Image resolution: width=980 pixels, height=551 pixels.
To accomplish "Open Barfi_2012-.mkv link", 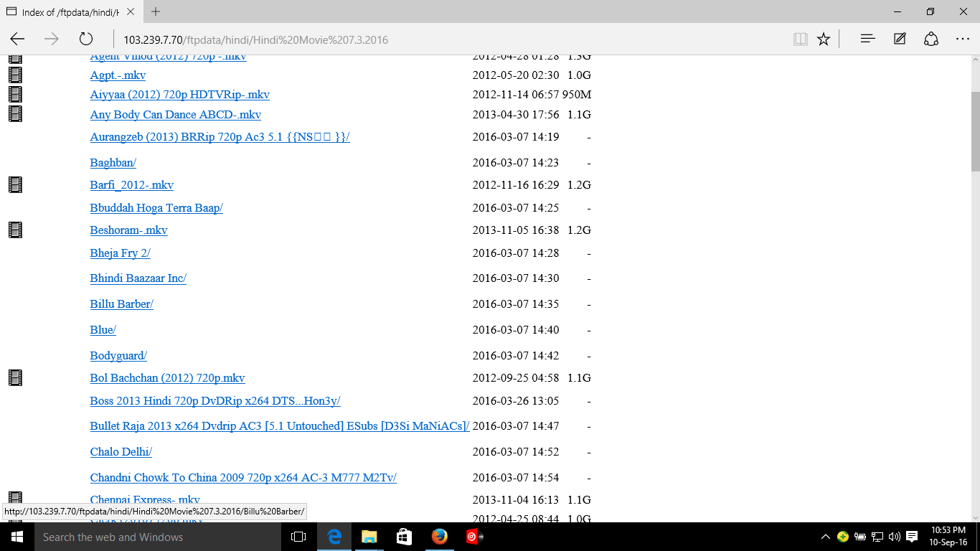I will (131, 185).
